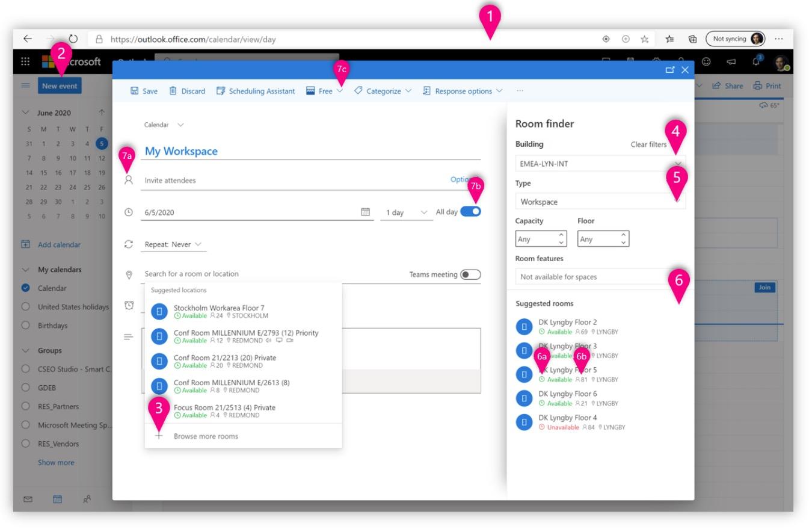Check the Calendar checkbox under My calendars
Screen dimensions: 812x529
25,288
